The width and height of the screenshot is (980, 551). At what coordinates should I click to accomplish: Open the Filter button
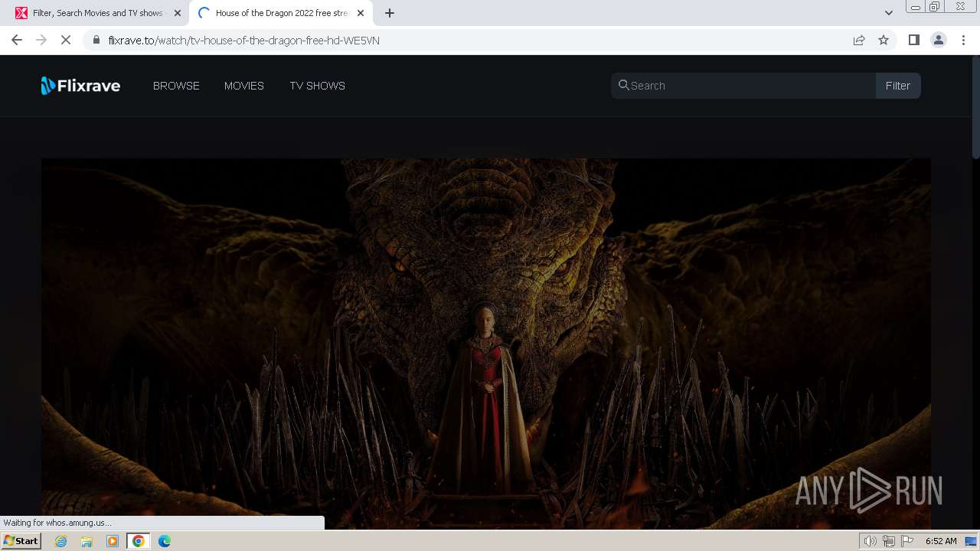point(898,86)
